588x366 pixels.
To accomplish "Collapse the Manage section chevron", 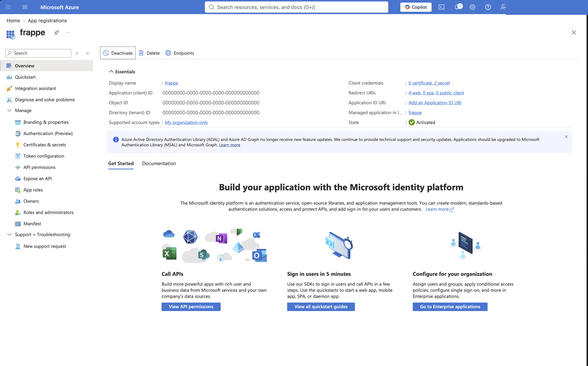I will [x=9, y=110].
